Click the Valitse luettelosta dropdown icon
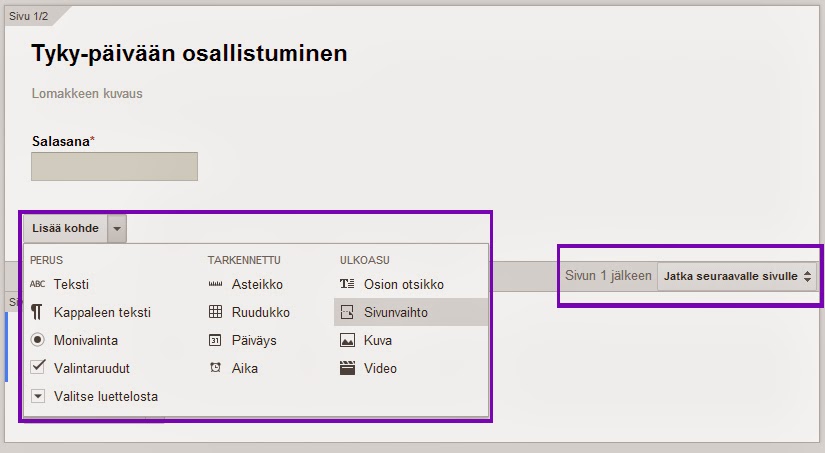The image size is (825, 453). click(x=38, y=396)
